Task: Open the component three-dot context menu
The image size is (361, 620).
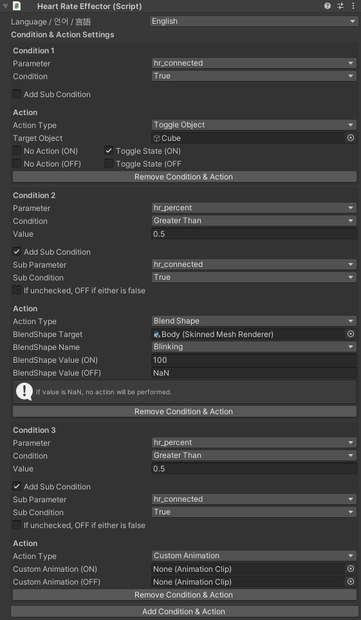Action: [x=353, y=6]
